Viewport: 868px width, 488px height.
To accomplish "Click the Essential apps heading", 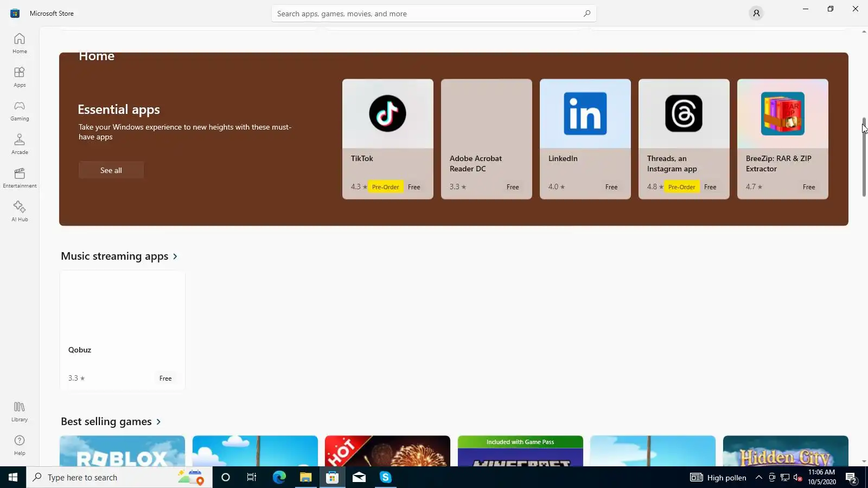I will click(x=119, y=110).
